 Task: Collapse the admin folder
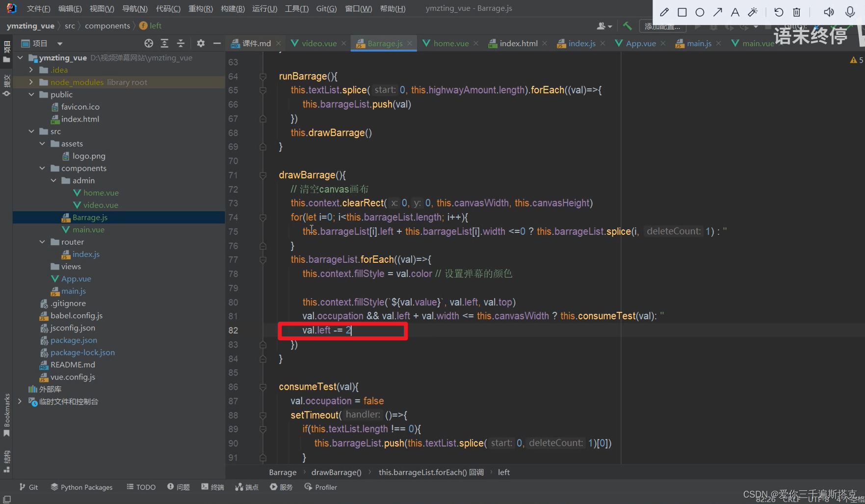tap(53, 180)
